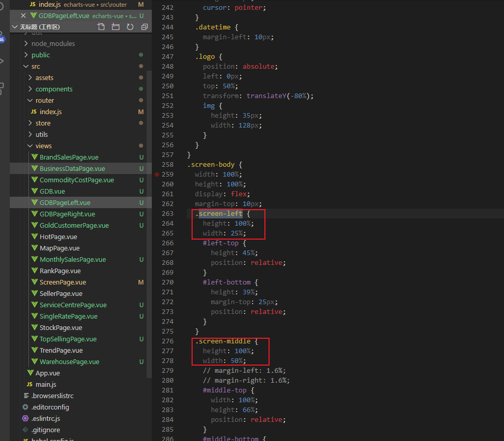Click #left-top selector on line 266

(220, 243)
